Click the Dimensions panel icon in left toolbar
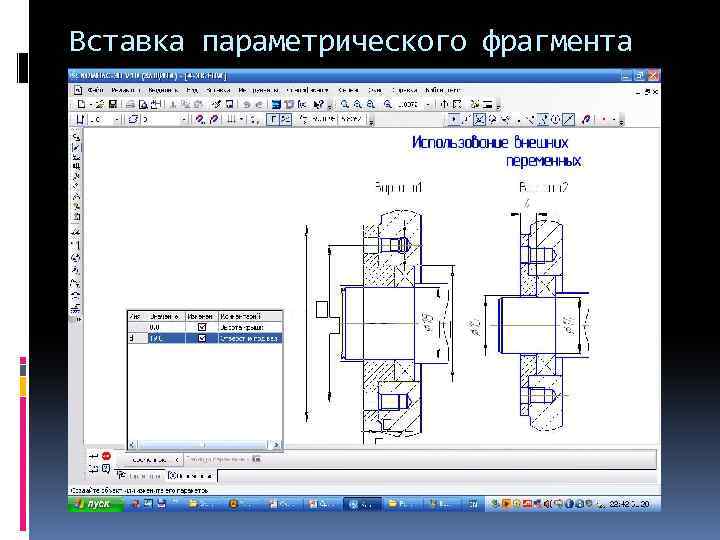Viewport: 720px width, 540px height. point(76,148)
